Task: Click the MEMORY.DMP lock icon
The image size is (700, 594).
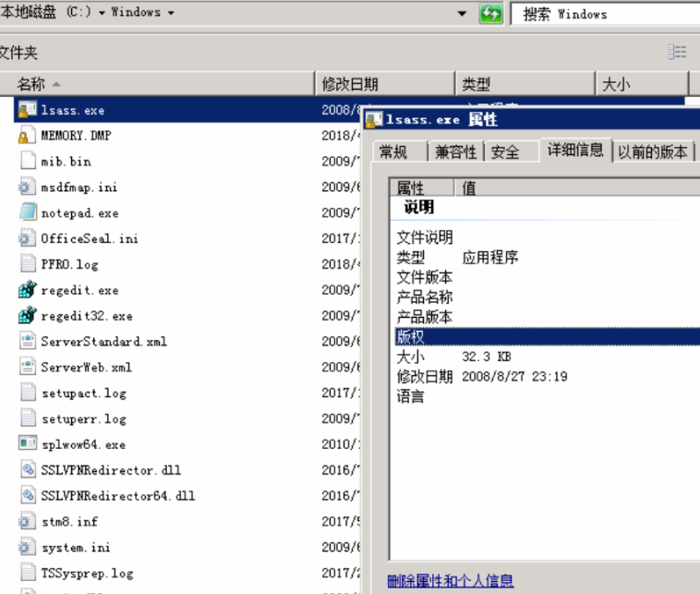Action: tap(27, 136)
